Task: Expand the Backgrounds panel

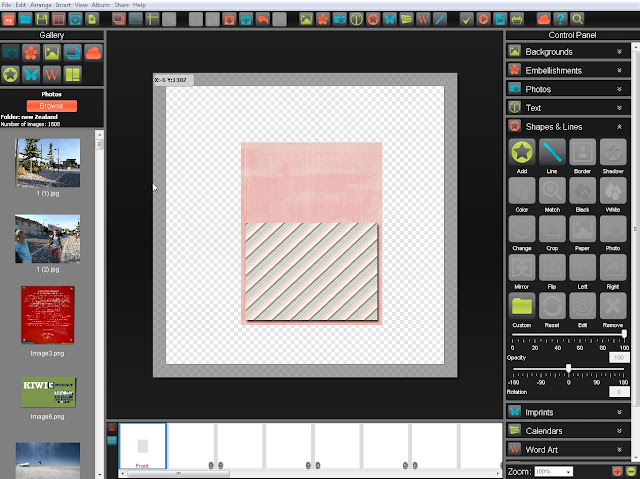Action: [569, 51]
